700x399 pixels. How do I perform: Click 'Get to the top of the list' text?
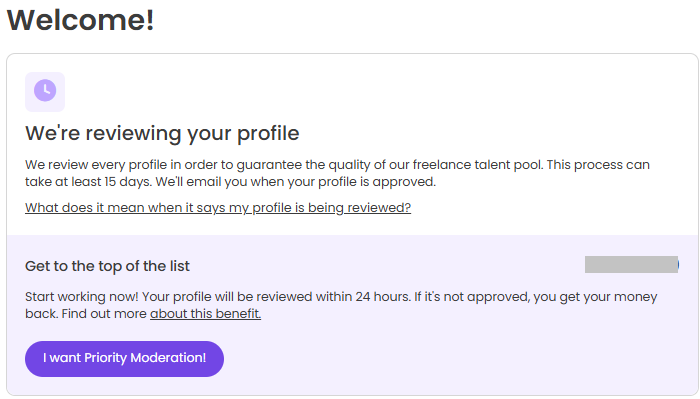click(x=107, y=266)
